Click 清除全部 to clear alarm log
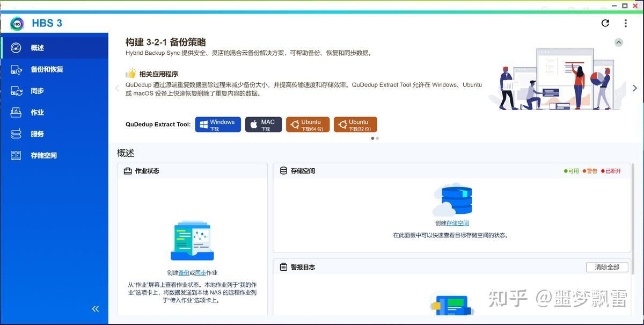Screen dimensions: 644x325 click(606, 267)
